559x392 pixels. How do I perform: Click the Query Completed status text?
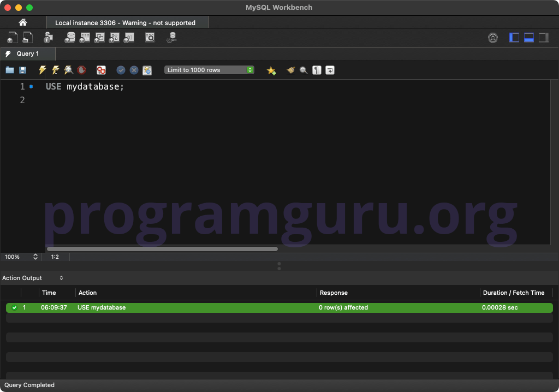click(29, 385)
